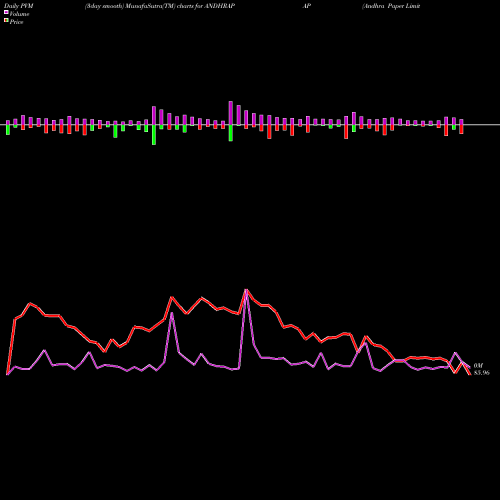
Task: Click the Andhra Paper Limit company name
Action: (391, 6)
